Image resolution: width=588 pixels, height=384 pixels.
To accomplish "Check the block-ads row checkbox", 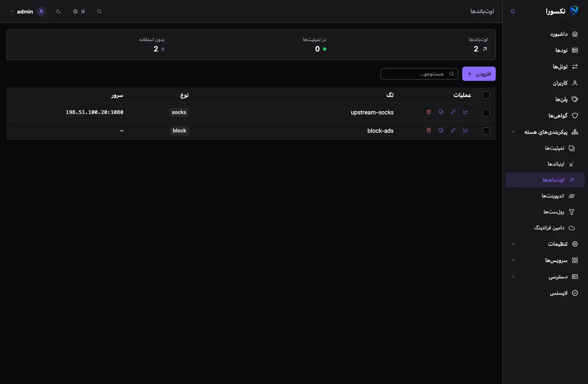I will (486, 131).
